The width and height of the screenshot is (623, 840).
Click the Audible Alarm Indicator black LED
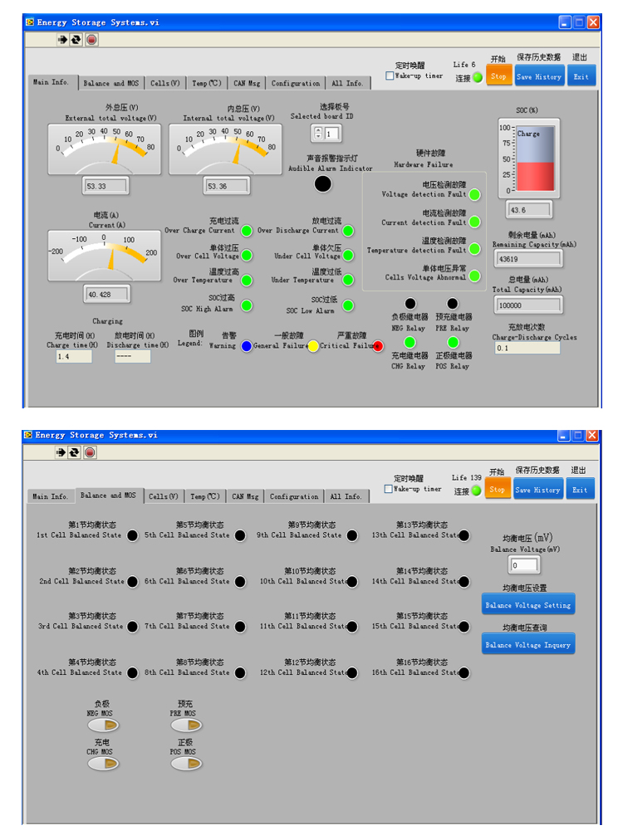[x=323, y=183]
